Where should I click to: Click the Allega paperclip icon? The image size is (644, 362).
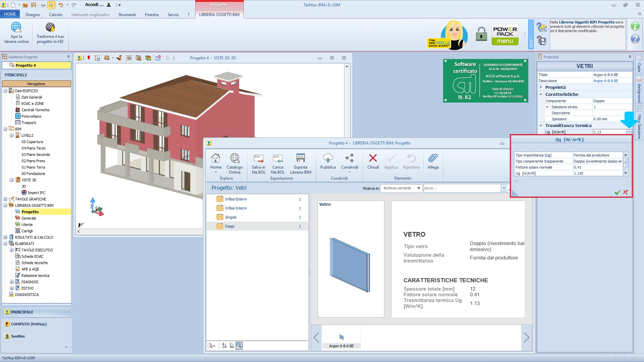433,159
